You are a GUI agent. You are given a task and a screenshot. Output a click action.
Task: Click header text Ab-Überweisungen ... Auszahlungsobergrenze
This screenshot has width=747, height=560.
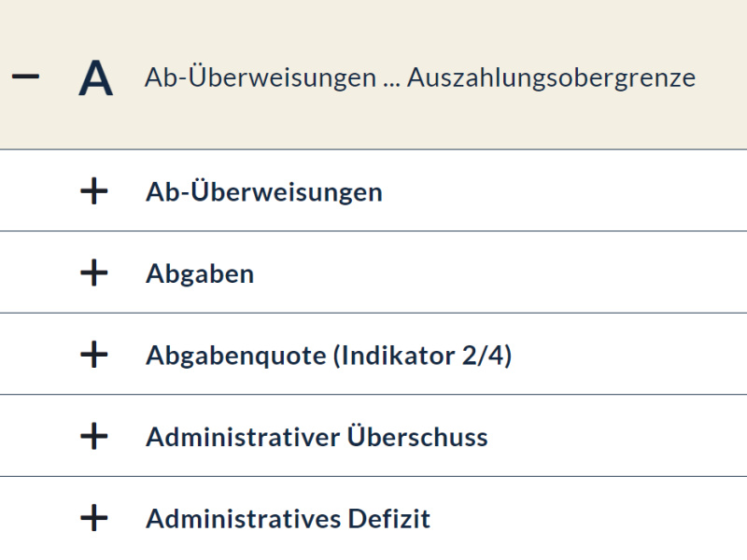pyautogui.click(x=419, y=78)
